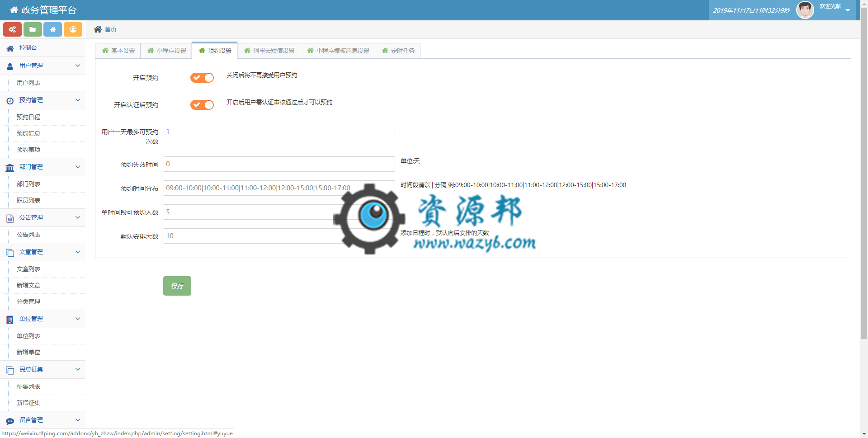
Task: Click the 预约失效时间 input field
Action: coord(279,164)
